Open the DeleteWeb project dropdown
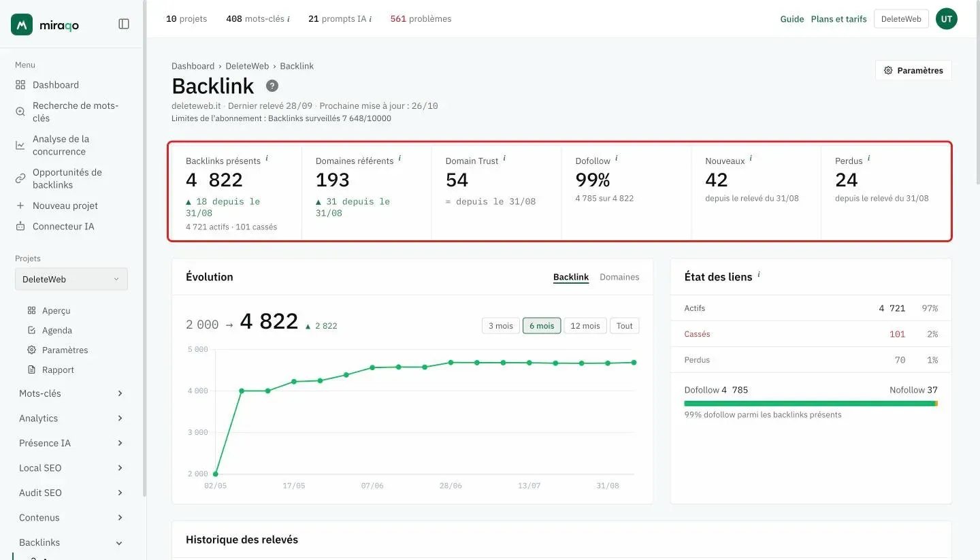This screenshot has height=560, width=980. (71, 279)
